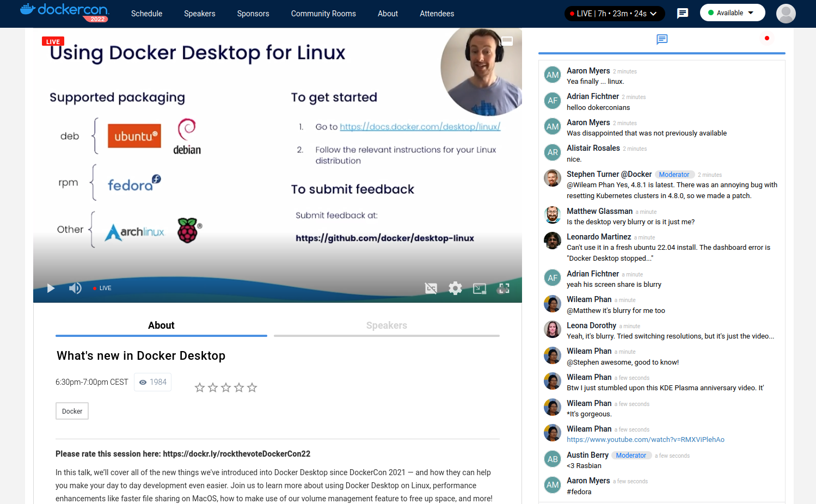Enter fullscreen video mode

[504, 288]
